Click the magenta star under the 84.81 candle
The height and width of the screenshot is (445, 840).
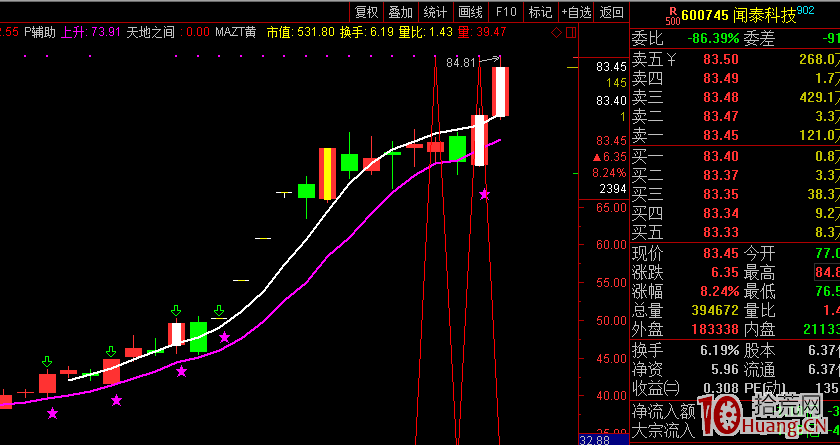pyautogui.click(x=484, y=194)
